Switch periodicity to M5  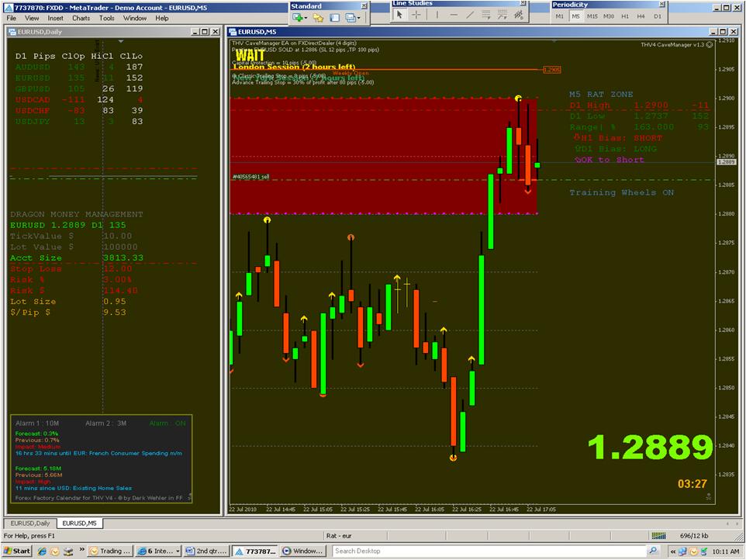click(575, 16)
